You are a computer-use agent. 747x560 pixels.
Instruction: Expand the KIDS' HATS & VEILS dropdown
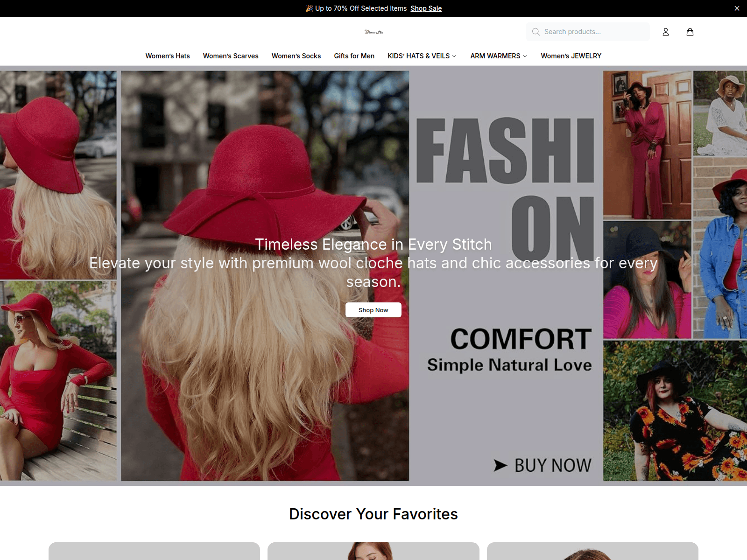point(422,56)
